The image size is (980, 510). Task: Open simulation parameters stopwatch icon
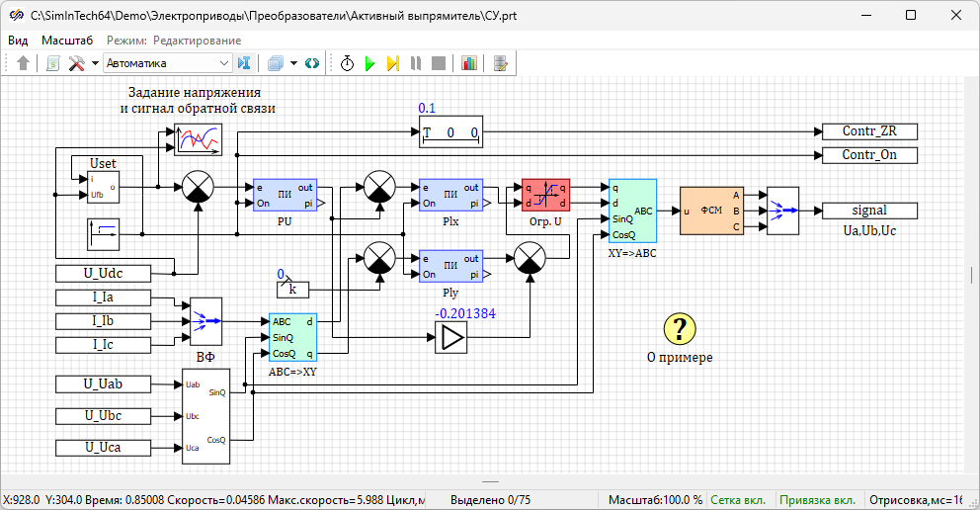348,63
